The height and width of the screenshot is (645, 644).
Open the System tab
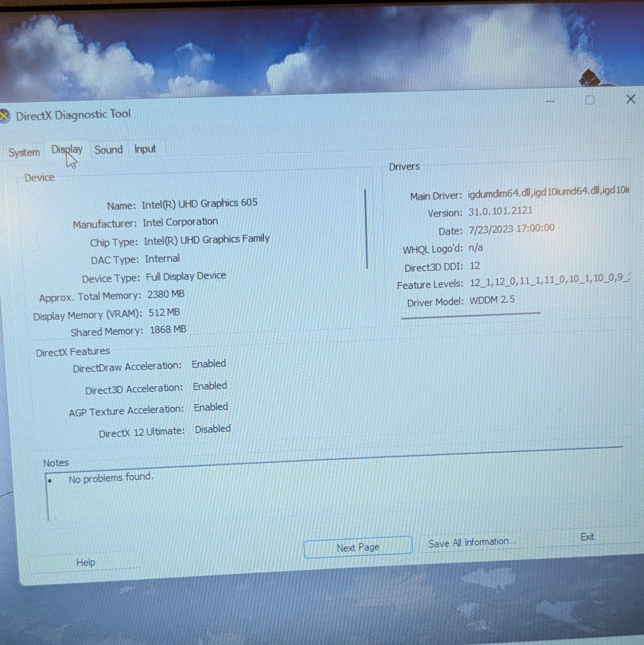tap(24, 153)
